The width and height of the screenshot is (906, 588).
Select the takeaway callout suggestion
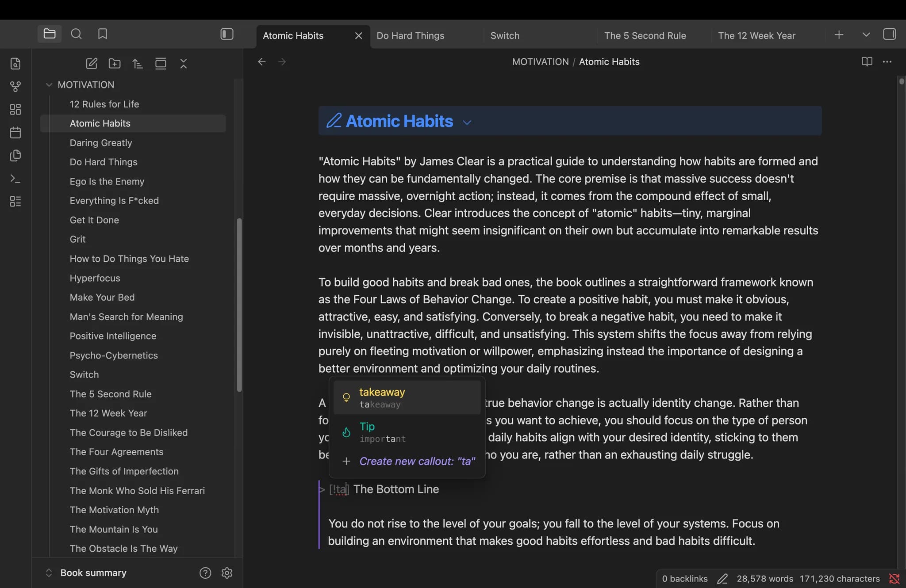pos(407,397)
